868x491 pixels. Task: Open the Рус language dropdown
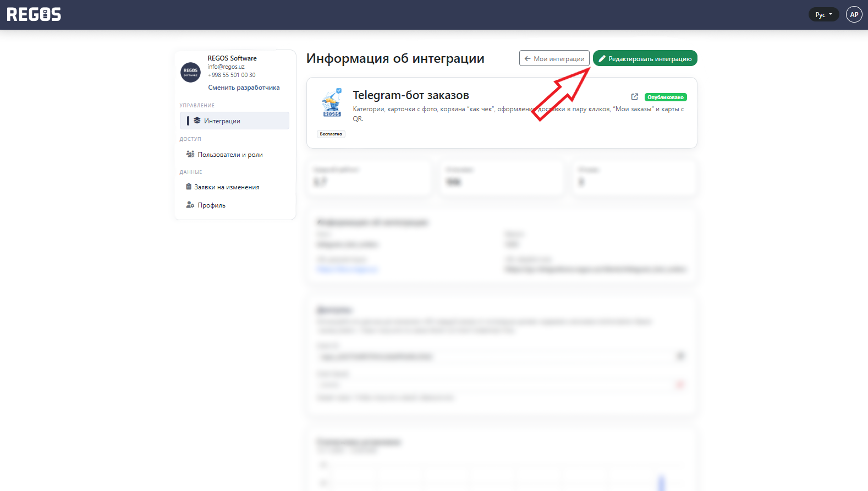(823, 15)
